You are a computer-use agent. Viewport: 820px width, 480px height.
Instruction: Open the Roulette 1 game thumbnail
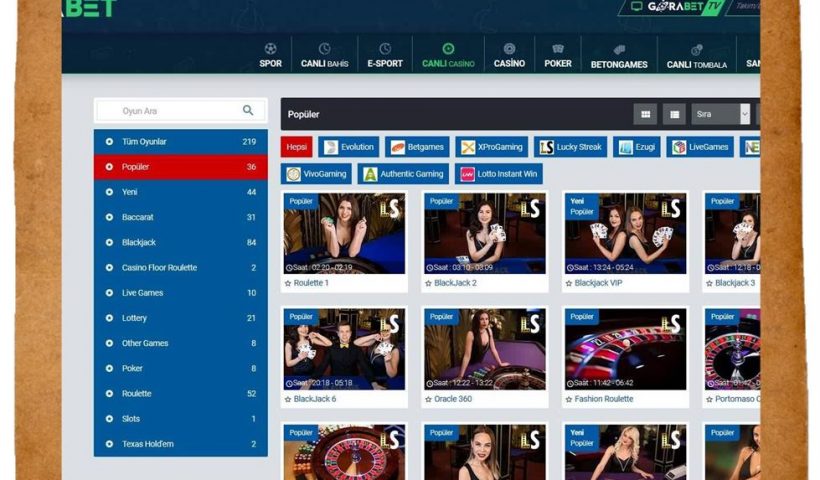344,233
